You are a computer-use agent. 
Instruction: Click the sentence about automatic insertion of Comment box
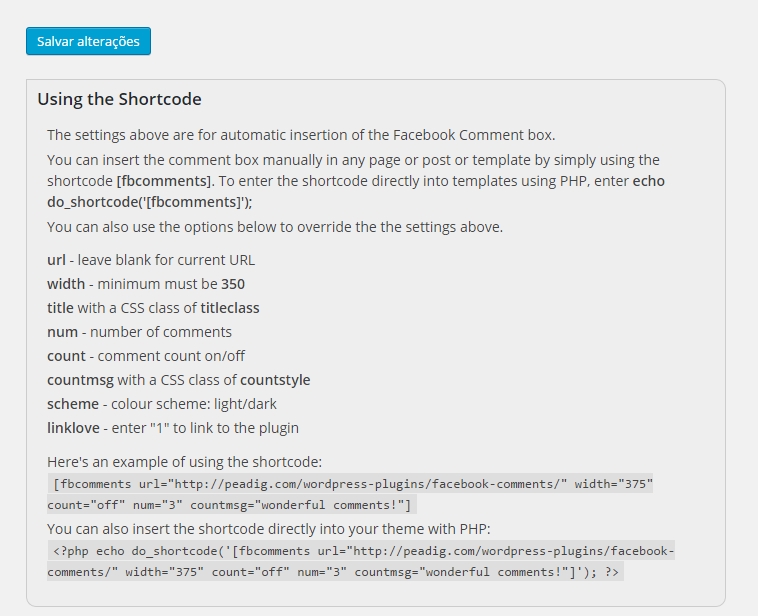point(301,135)
